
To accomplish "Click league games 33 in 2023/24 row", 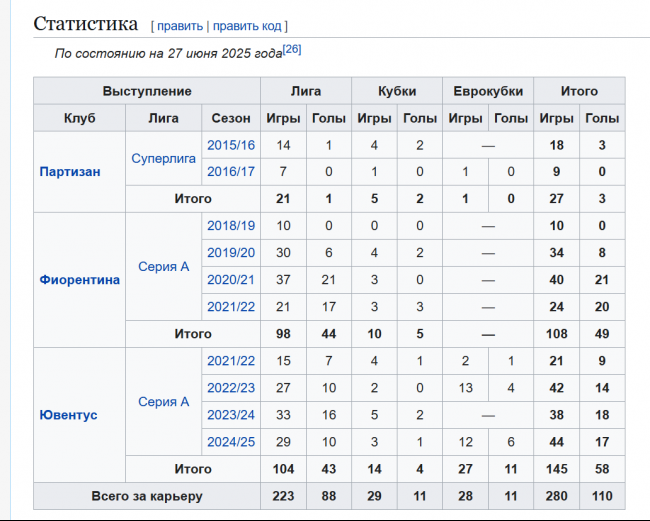I will [283, 415].
